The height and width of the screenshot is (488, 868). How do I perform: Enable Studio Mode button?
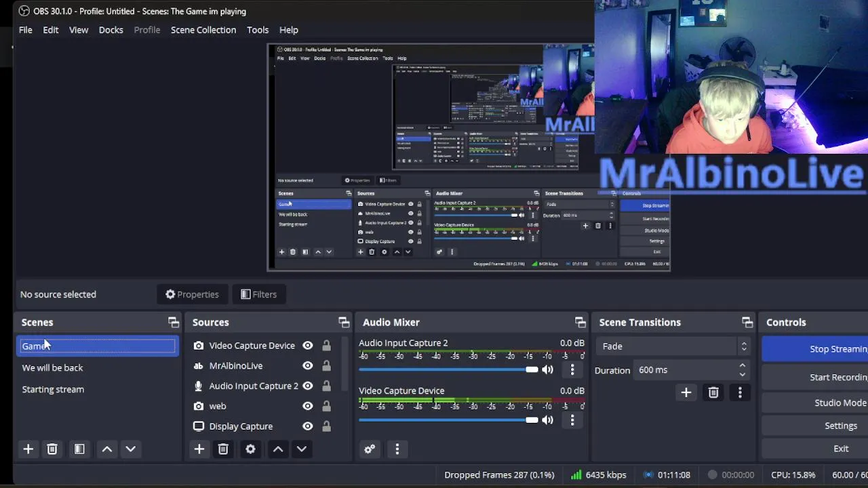click(815, 403)
